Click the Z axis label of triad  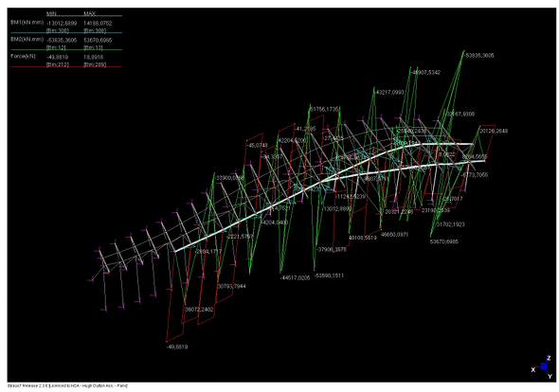coord(549,358)
